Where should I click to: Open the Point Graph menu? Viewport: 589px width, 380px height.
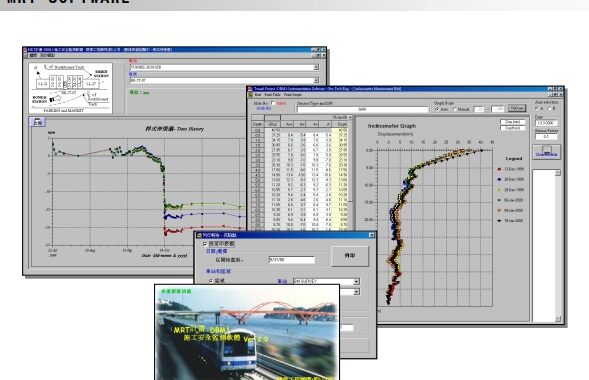coord(292,95)
